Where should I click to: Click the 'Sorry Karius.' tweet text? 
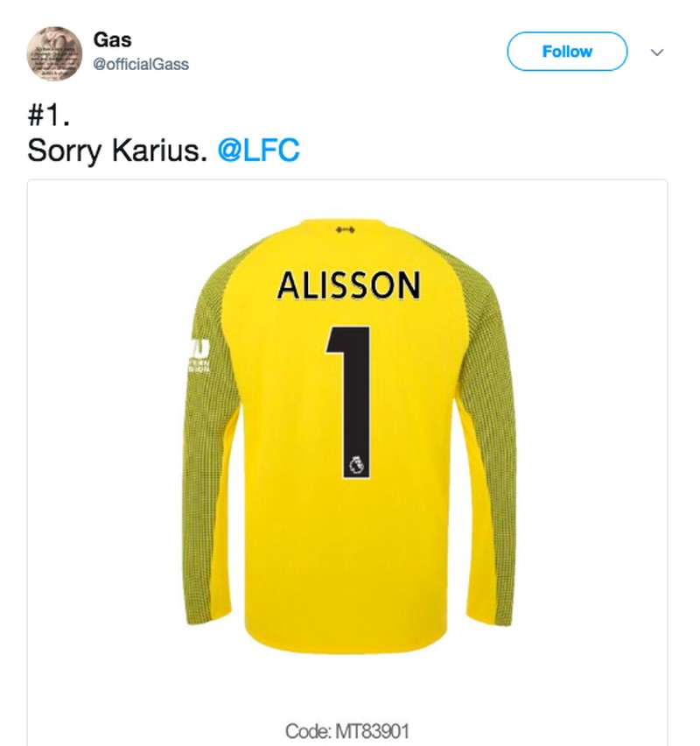(x=117, y=151)
